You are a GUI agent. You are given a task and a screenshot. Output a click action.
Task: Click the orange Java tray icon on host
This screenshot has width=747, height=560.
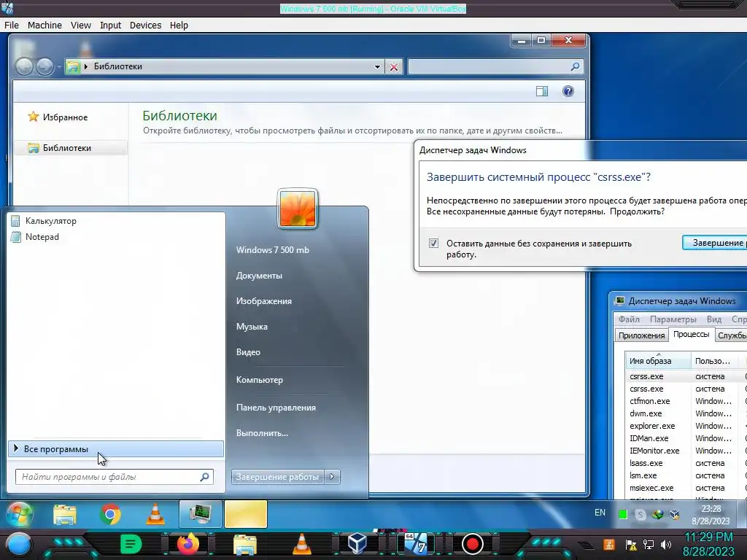click(x=609, y=544)
